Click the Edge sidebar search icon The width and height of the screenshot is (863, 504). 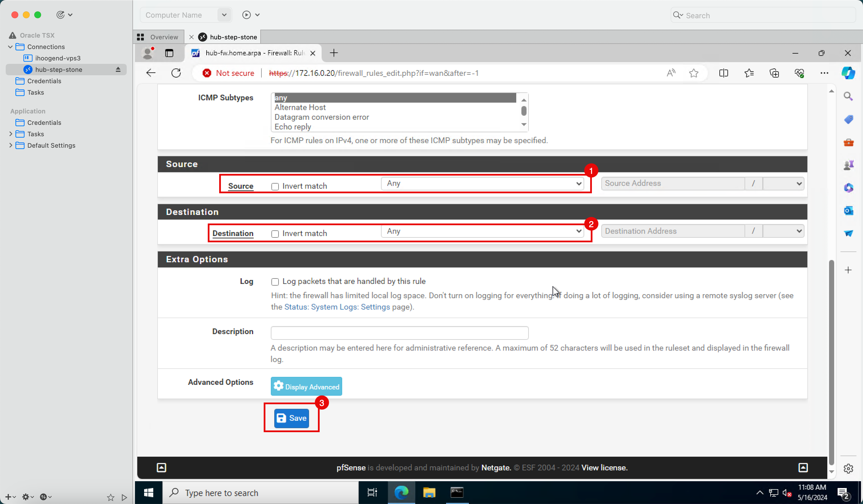[848, 96]
